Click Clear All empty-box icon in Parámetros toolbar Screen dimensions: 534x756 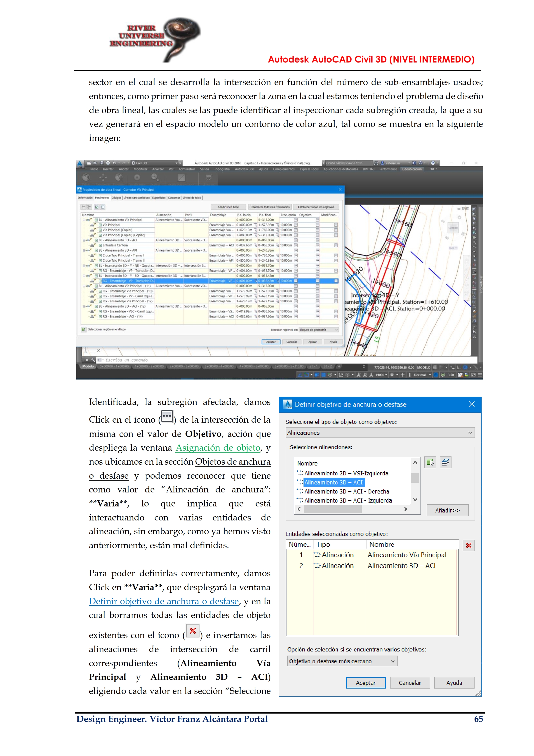tap(103, 207)
